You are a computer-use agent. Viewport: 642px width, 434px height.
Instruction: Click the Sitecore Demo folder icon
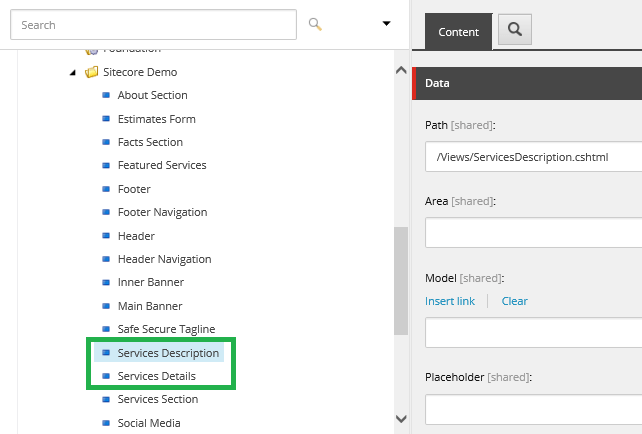click(x=91, y=72)
